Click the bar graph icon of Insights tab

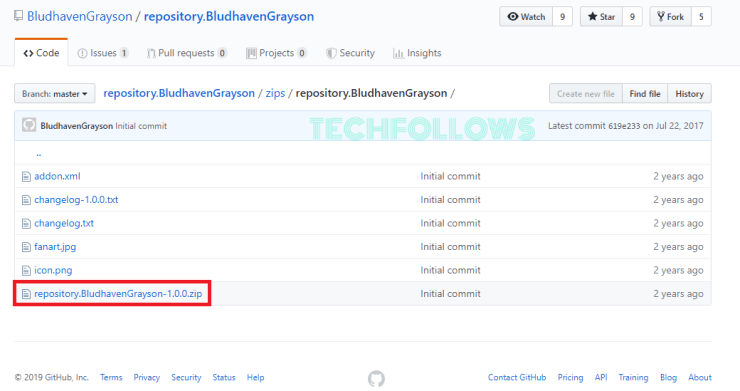click(398, 53)
